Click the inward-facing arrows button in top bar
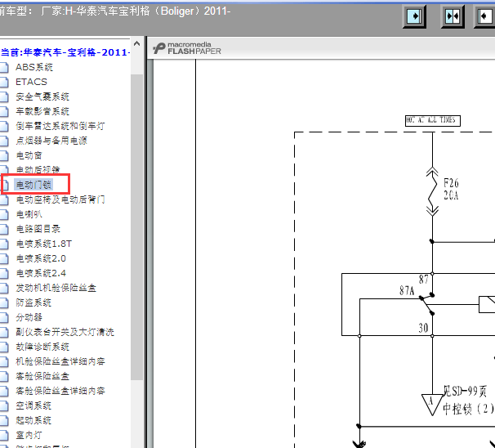The image size is (495, 448). coord(453,16)
